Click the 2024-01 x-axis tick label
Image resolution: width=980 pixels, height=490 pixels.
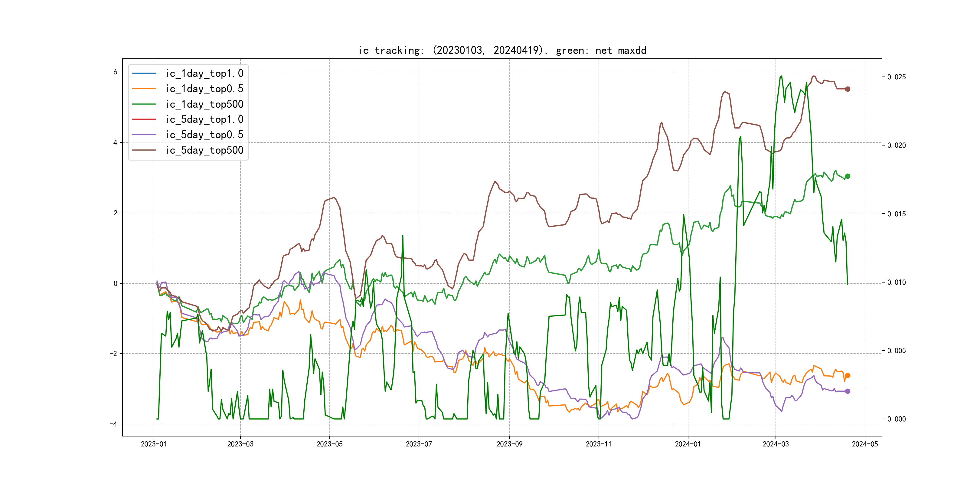tap(688, 444)
